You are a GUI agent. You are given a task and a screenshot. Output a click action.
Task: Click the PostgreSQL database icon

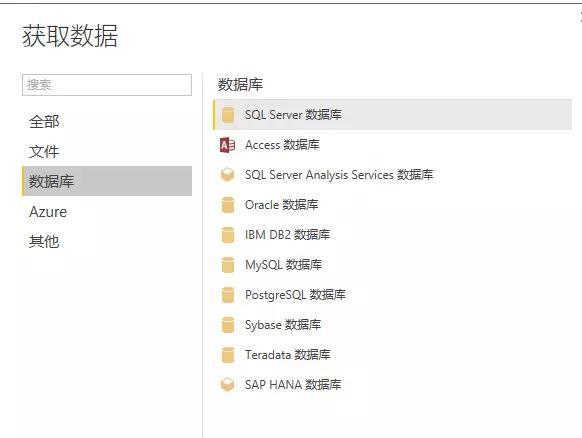point(228,295)
